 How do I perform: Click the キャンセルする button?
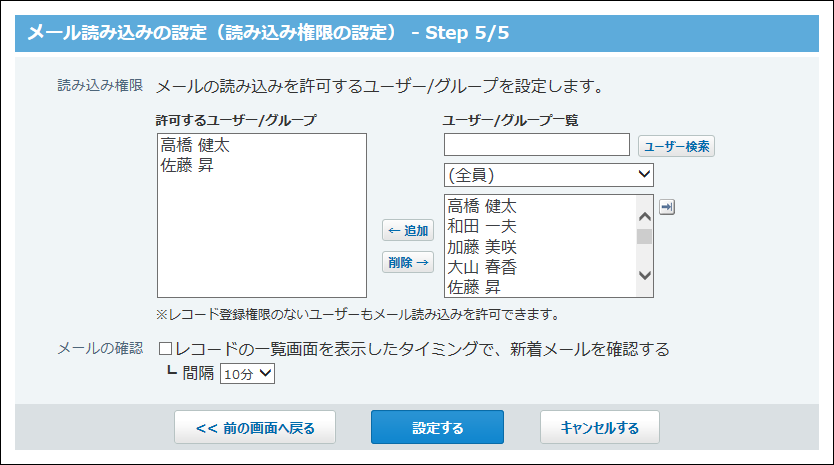(x=600, y=428)
